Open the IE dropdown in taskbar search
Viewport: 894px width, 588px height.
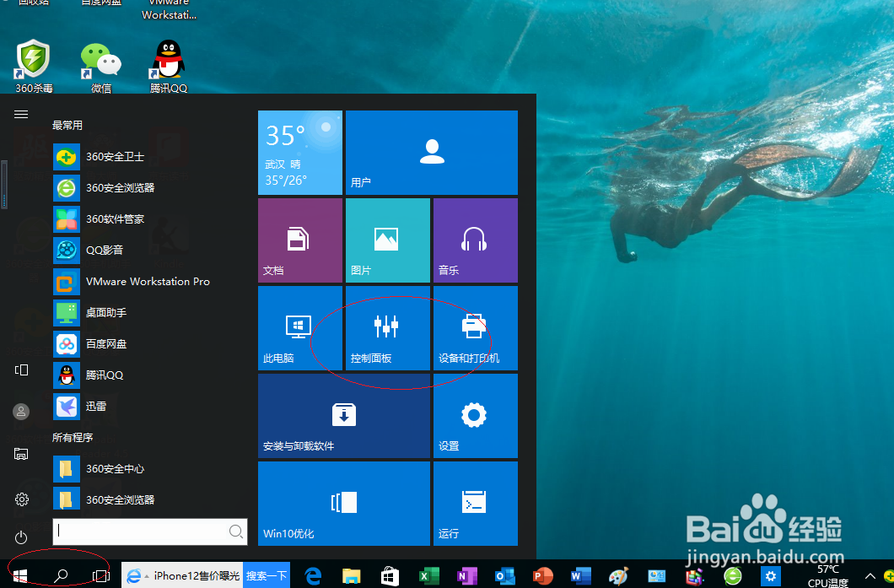147,576
